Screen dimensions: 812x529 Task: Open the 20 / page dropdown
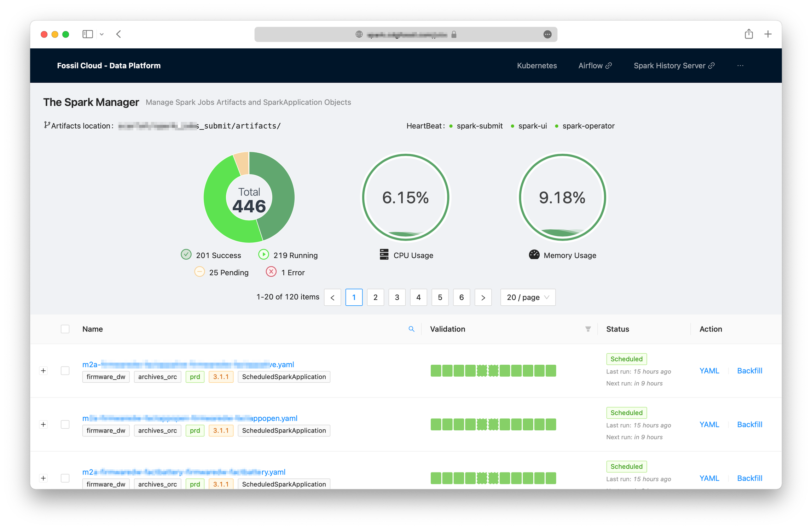tap(528, 297)
